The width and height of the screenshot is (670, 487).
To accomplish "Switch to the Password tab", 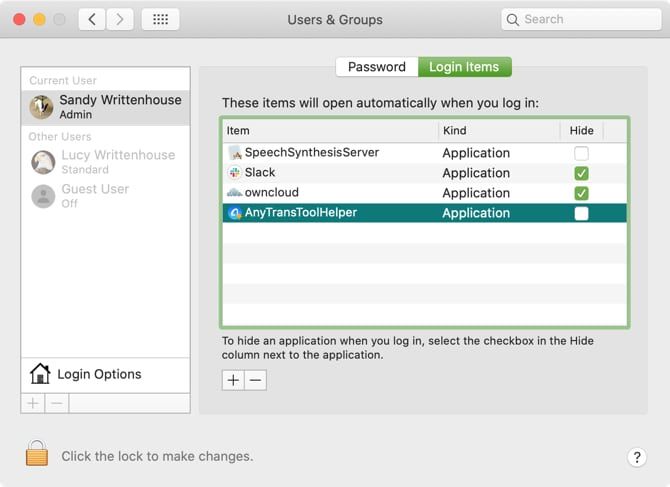I will tap(377, 67).
